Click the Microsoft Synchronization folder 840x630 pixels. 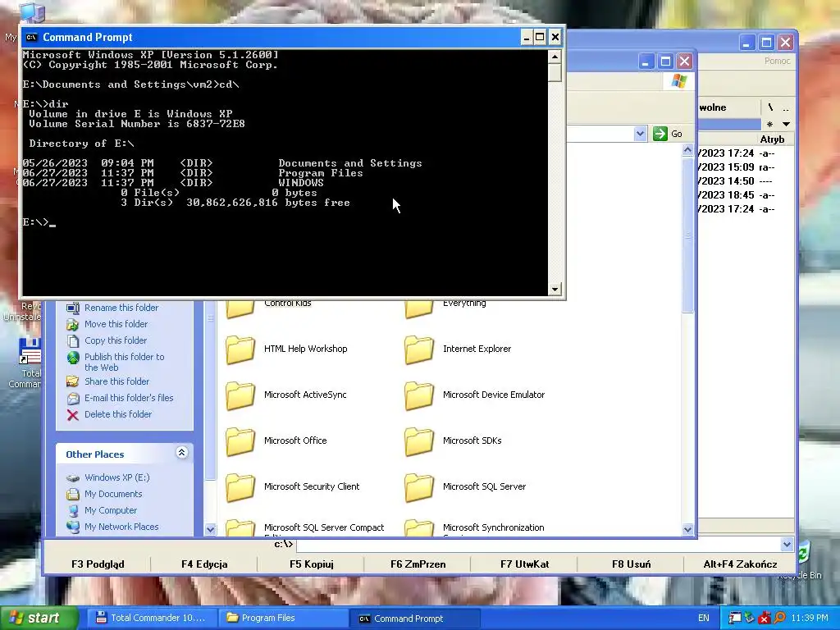coord(475,527)
